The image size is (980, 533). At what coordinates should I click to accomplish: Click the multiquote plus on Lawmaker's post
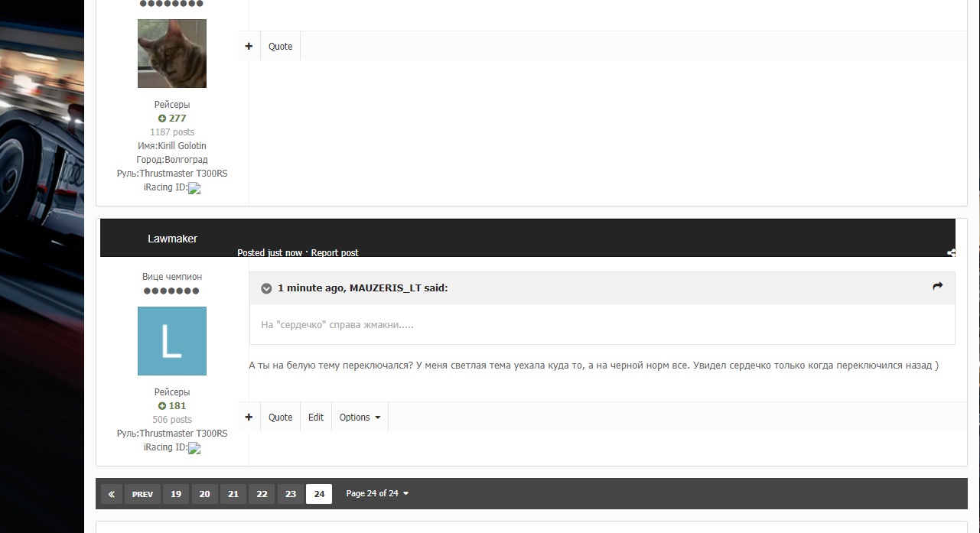coord(249,418)
